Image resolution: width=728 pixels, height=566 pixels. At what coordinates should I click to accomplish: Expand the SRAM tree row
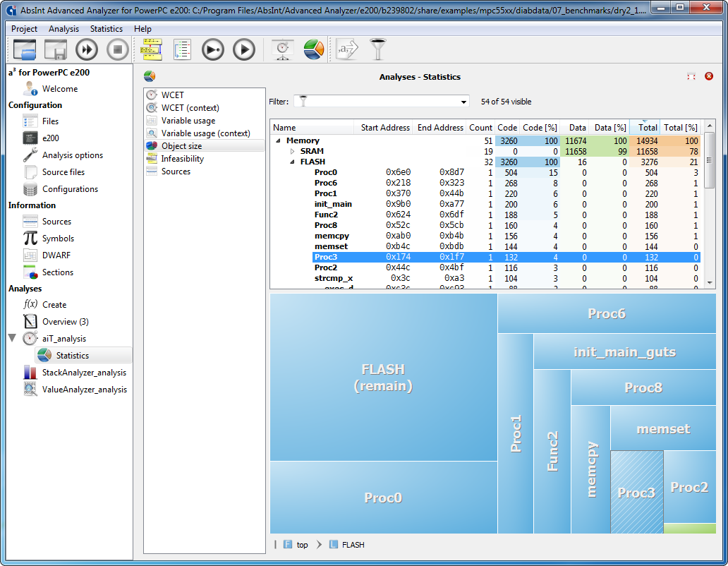(292, 151)
